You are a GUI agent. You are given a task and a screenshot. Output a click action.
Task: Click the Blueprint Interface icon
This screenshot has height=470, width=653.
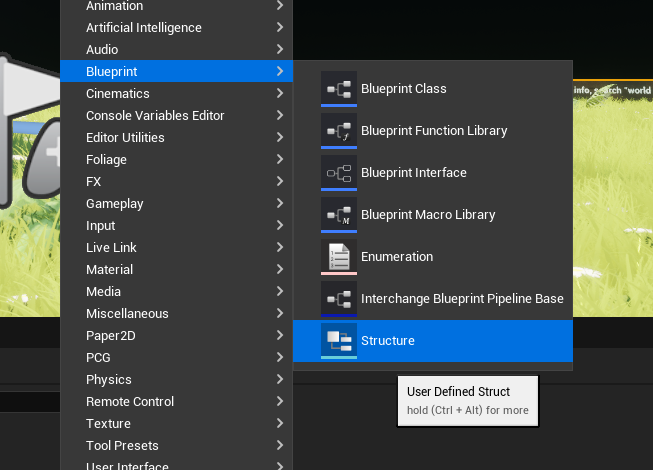tap(338, 172)
